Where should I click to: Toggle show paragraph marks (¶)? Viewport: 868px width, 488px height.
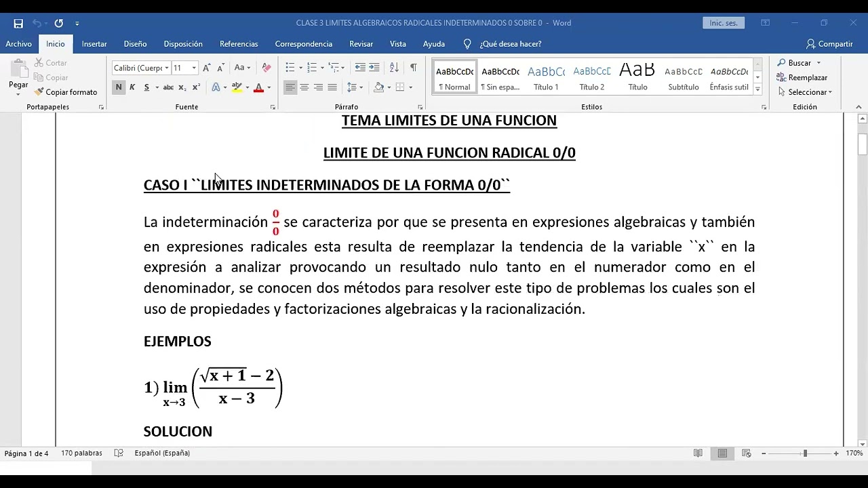413,68
